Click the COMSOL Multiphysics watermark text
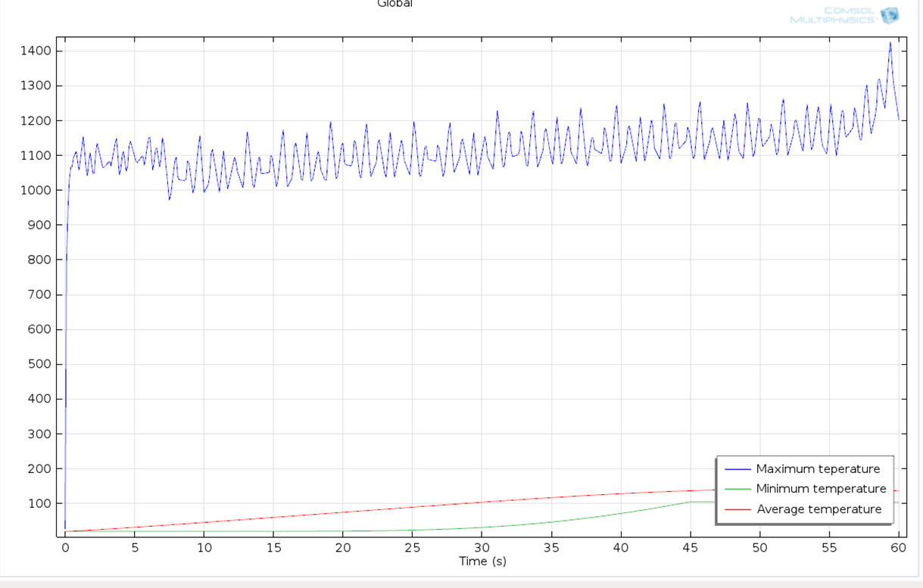 (x=832, y=15)
